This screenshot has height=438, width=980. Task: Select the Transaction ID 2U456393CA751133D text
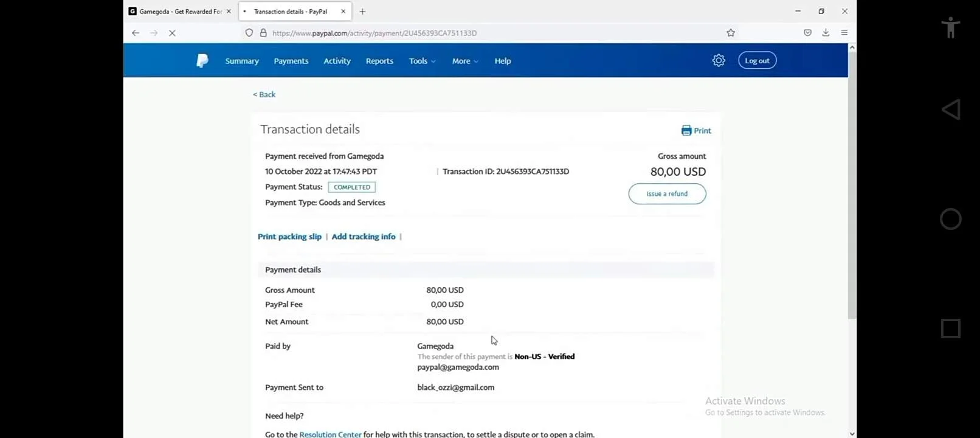(506, 172)
